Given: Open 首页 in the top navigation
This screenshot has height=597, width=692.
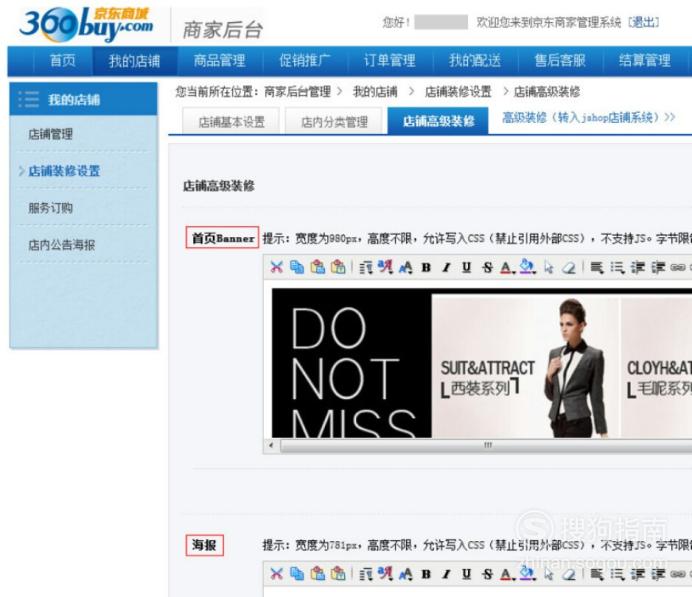Looking at the screenshot, I should click(x=62, y=60).
